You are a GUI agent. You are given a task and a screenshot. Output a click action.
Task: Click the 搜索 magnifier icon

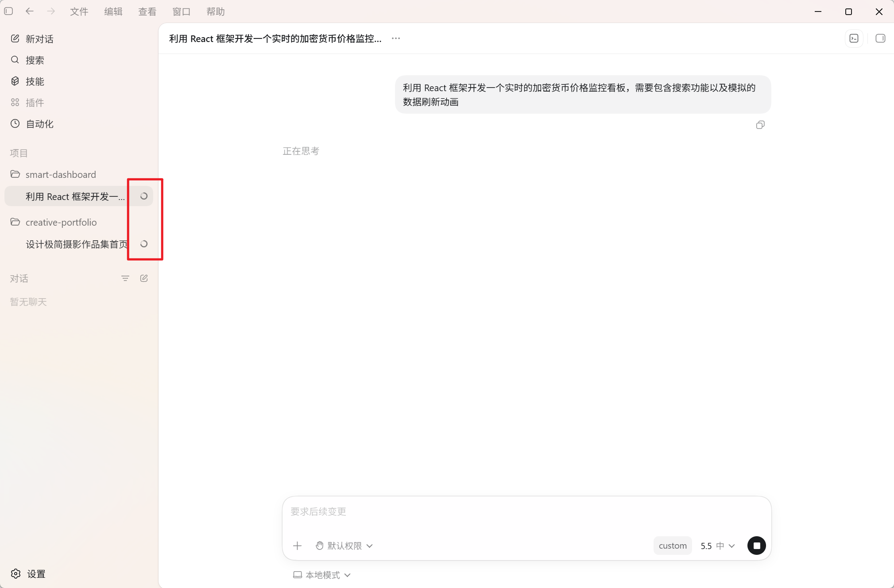15,60
